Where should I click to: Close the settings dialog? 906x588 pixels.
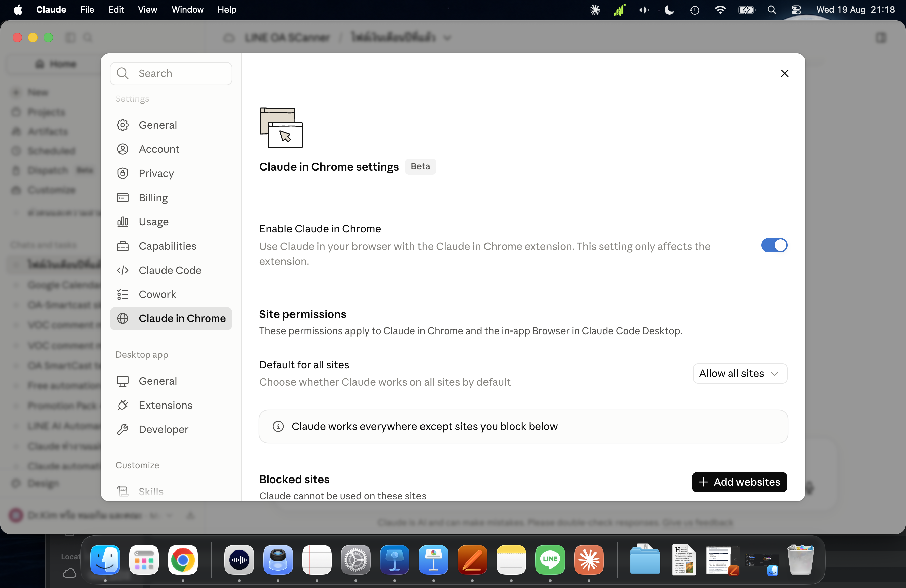point(785,73)
